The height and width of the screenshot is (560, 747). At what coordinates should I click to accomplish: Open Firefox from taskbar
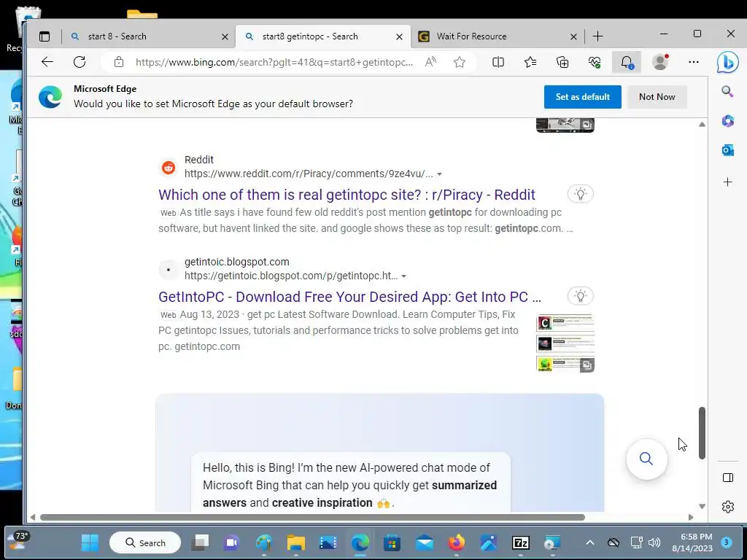click(457, 542)
